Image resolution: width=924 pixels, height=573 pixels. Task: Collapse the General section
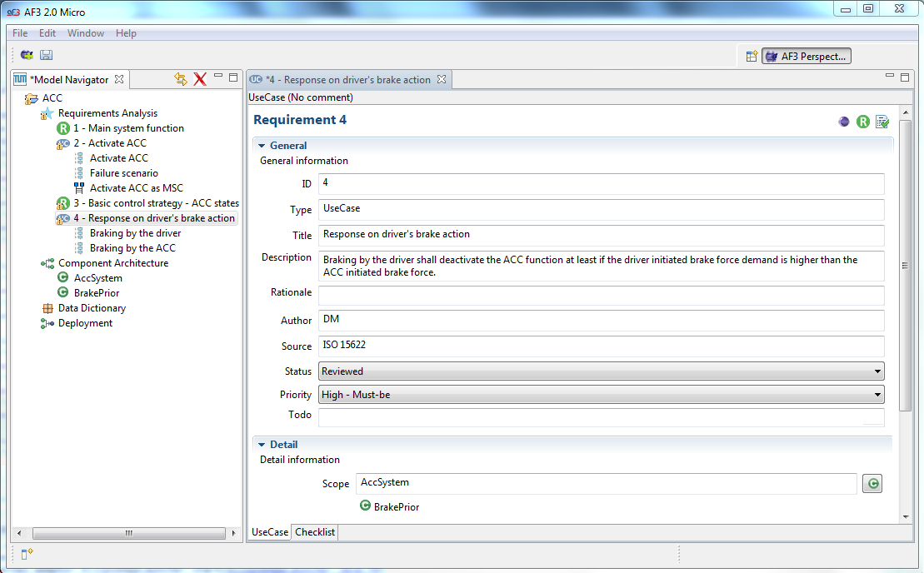[x=262, y=146]
